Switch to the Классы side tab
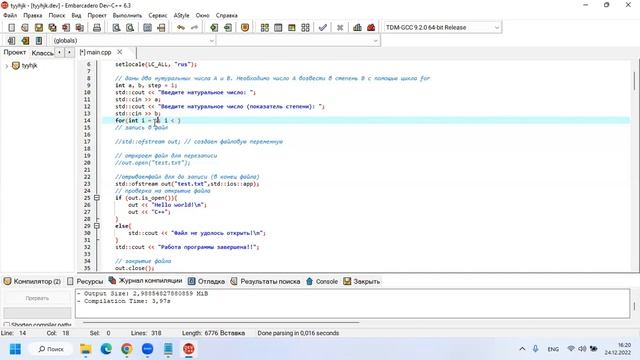The width and height of the screenshot is (640, 360). (42, 53)
